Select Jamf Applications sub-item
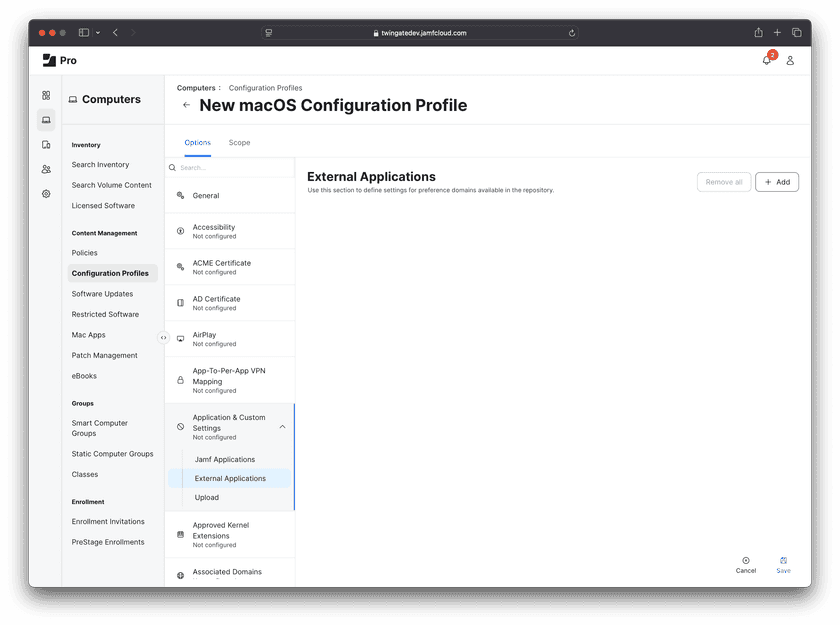 pyautogui.click(x=225, y=459)
